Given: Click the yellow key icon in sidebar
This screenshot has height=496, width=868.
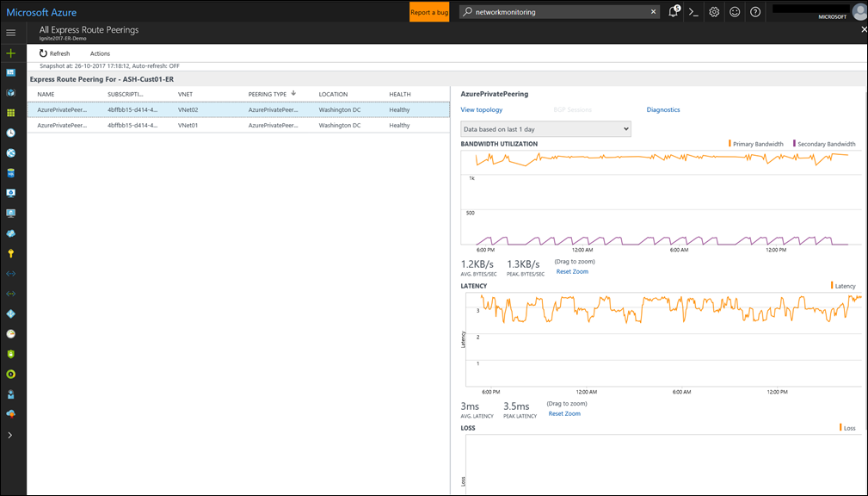Looking at the screenshot, I should (10, 253).
